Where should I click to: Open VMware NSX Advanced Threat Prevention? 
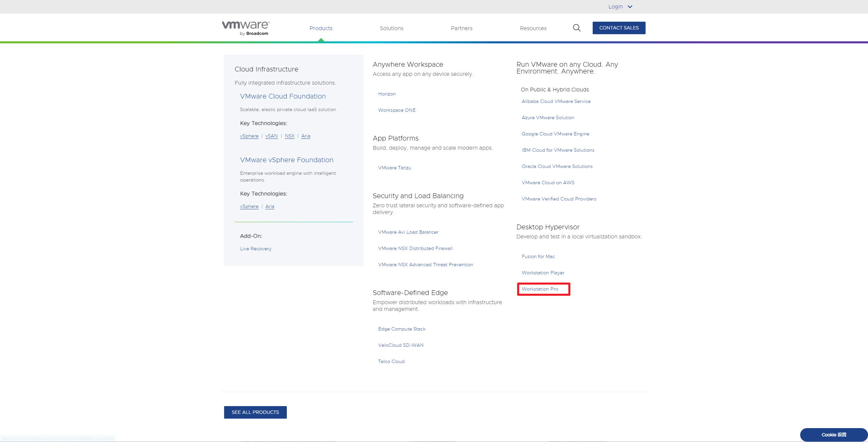coord(426,265)
